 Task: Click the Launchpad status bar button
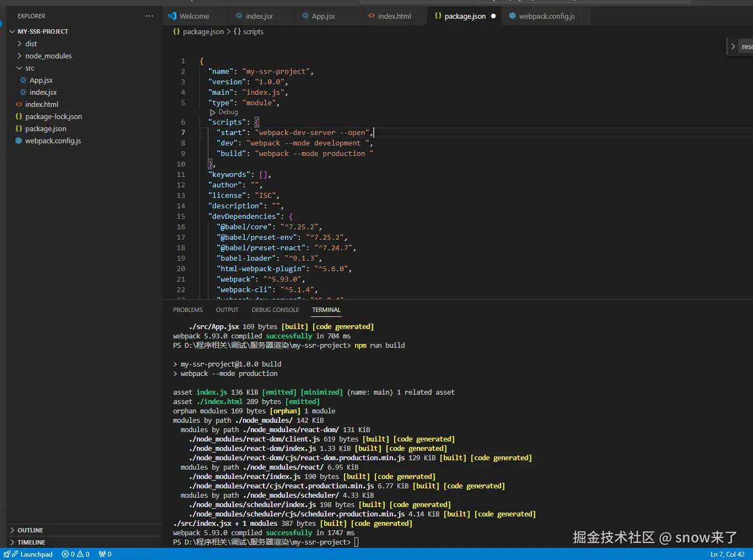click(36, 554)
